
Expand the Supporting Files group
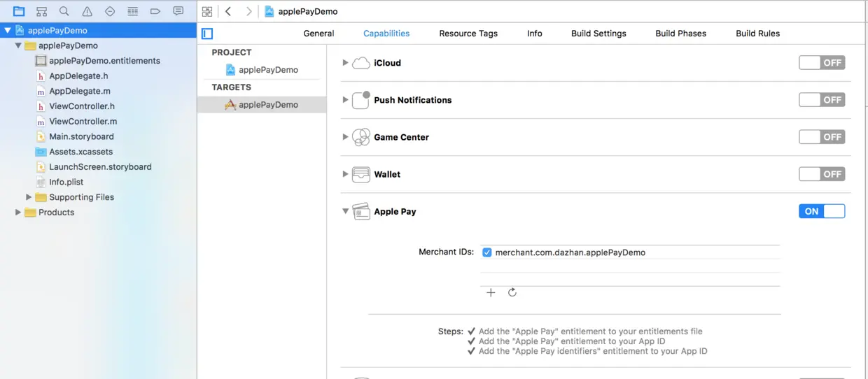point(29,197)
